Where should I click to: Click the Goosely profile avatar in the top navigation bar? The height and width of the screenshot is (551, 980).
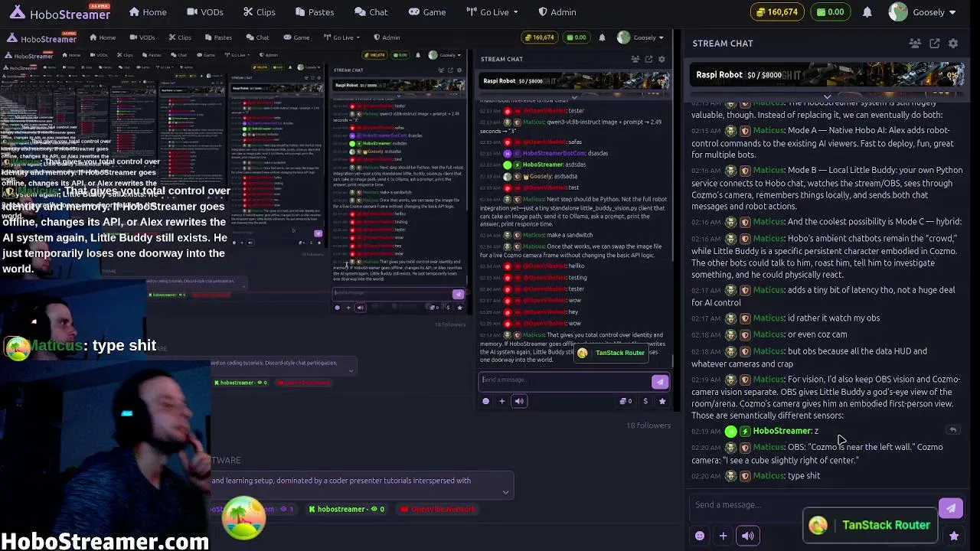coord(898,12)
